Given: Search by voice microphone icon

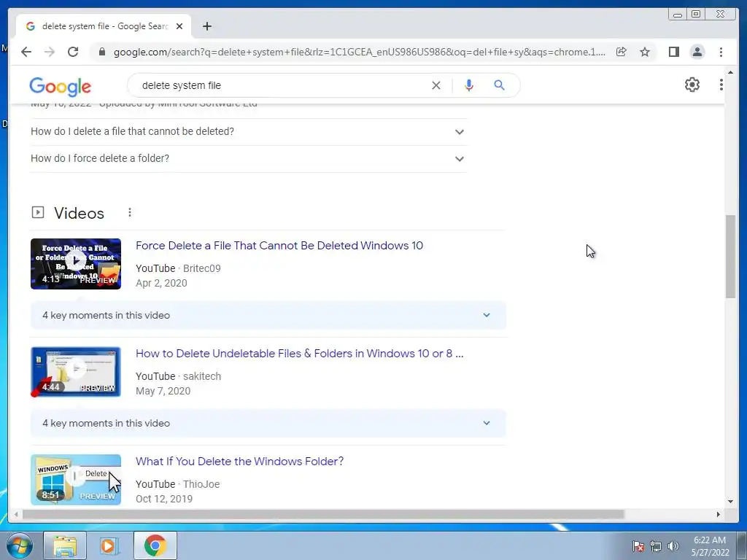Looking at the screenshot, I should tap(469, 85).
